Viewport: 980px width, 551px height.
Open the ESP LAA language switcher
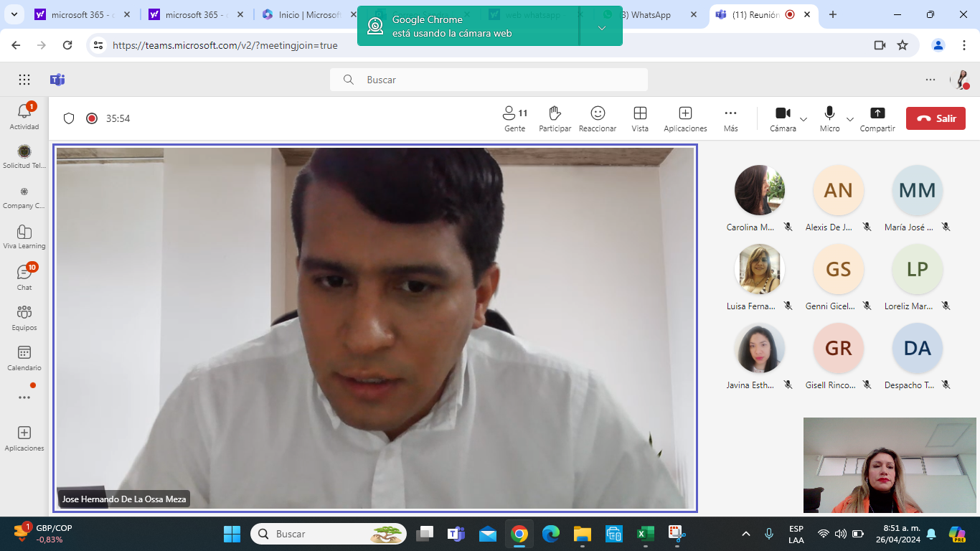click(x=796, y=534)
